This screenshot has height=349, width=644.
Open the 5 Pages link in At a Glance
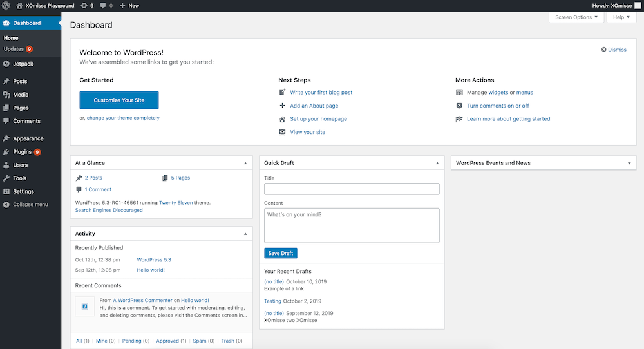(180, 178)
